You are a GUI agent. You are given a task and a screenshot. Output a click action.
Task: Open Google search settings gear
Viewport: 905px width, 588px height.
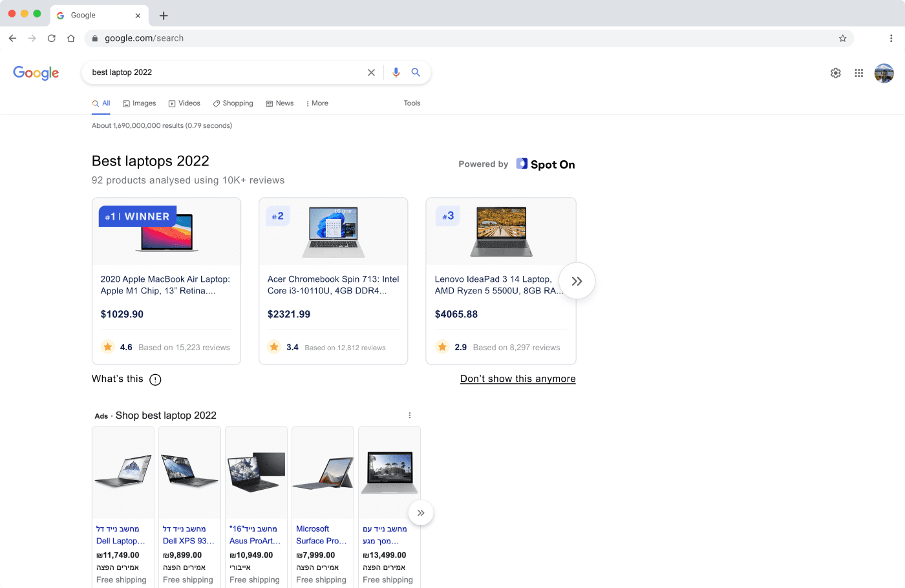[835, 73]
